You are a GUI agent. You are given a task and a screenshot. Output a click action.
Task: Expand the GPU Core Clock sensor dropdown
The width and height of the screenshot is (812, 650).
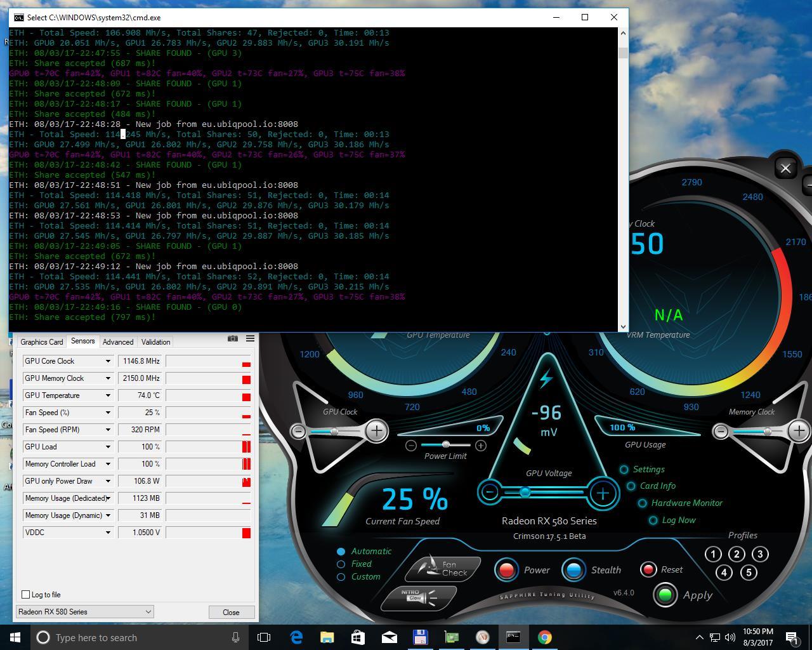tap(108, 361)
